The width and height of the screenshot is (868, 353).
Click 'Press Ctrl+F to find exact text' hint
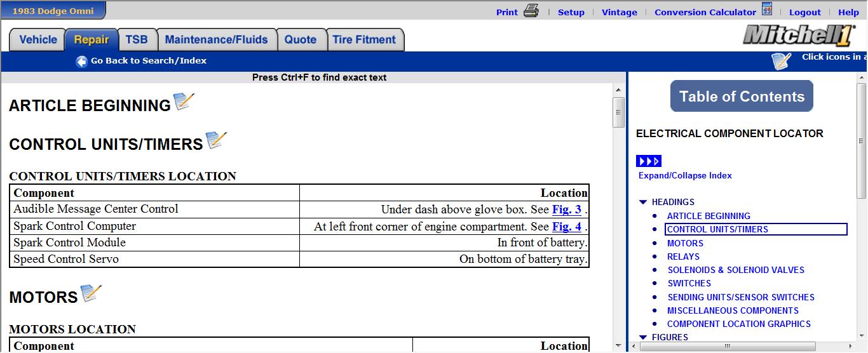[319, 78]
